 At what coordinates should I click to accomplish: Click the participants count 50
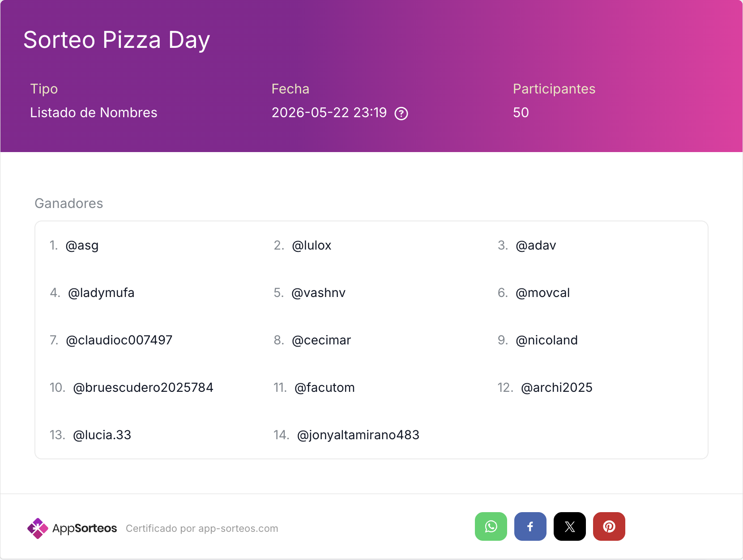click(x=521, y=113)
